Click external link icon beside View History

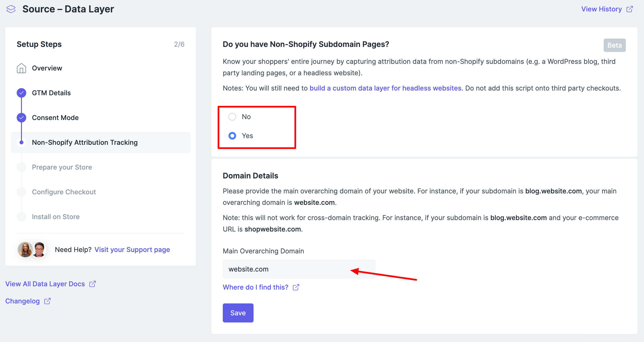click(x=629, y=9)
